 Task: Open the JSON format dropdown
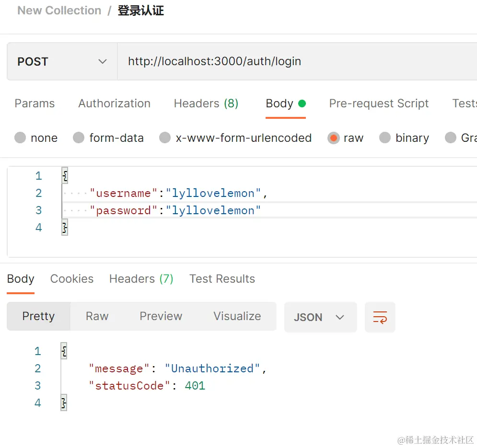pyautogui.click(x=320, y=317)
